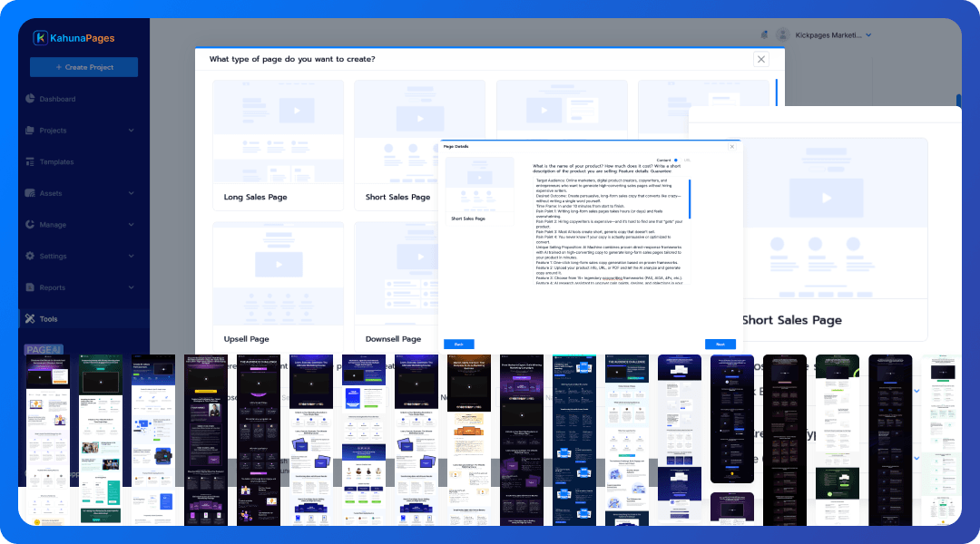Viewport: 980px width, 544px height.
Task: Click the Reports icon in sidebar
Action: point(30,287)
